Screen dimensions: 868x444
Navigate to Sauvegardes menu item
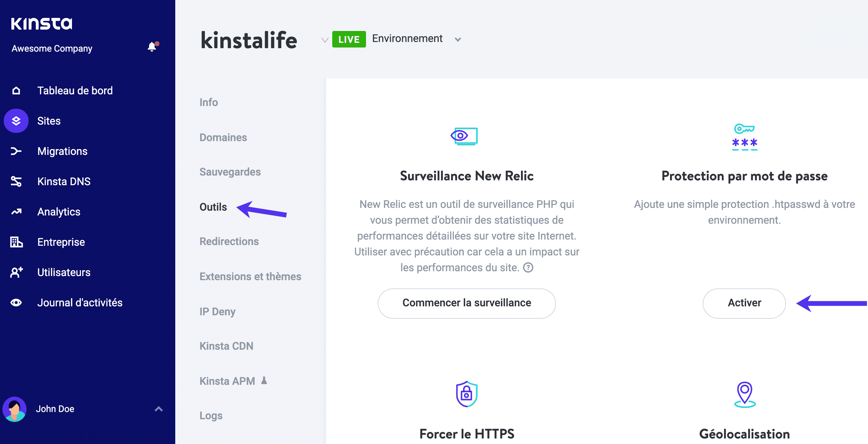pos(229,172)
